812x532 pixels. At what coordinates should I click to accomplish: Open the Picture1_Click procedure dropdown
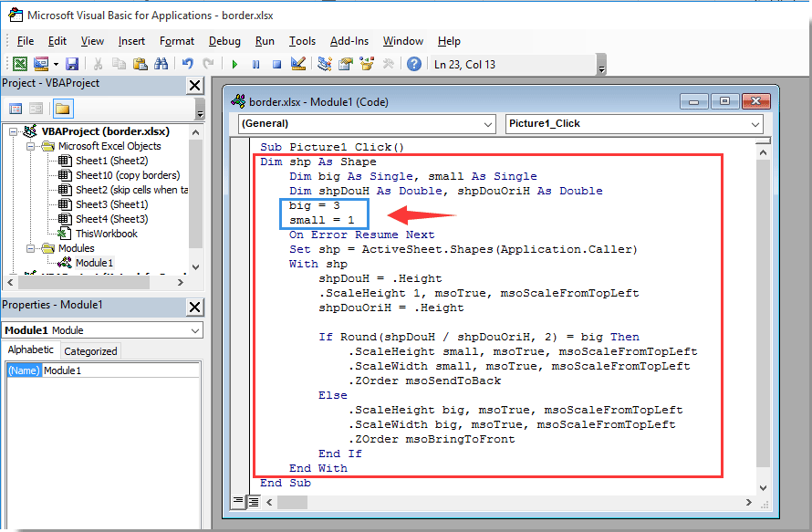pos(755,124)
